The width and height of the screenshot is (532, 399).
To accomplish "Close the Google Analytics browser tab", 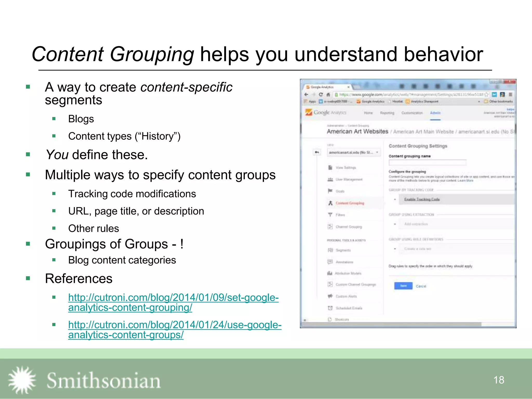I will (x=348, y=87).
